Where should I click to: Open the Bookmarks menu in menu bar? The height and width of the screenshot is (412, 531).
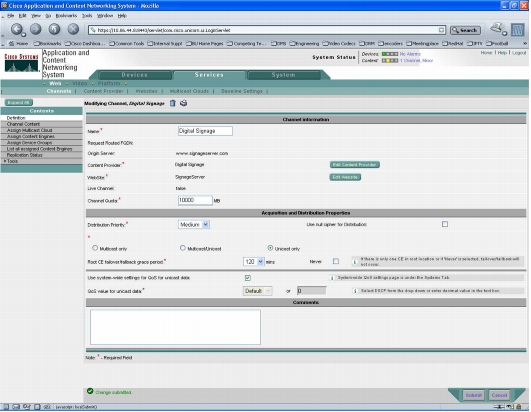coord(66,16)
